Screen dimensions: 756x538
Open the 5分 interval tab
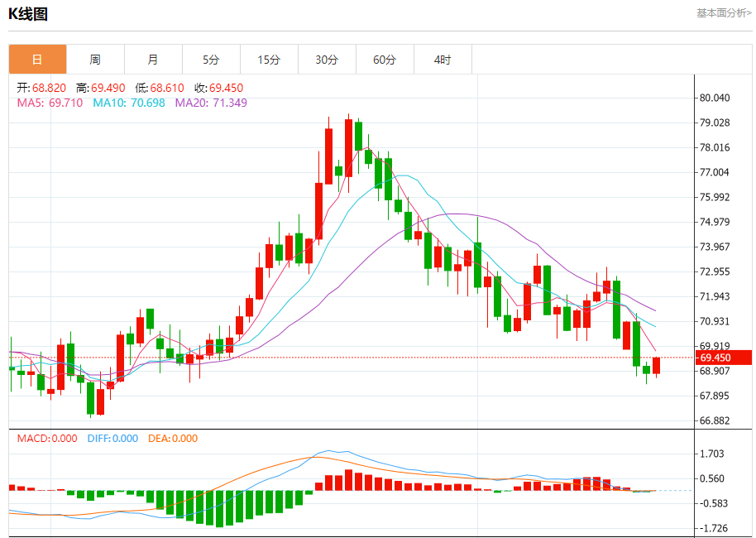click(x=211, y=60)
